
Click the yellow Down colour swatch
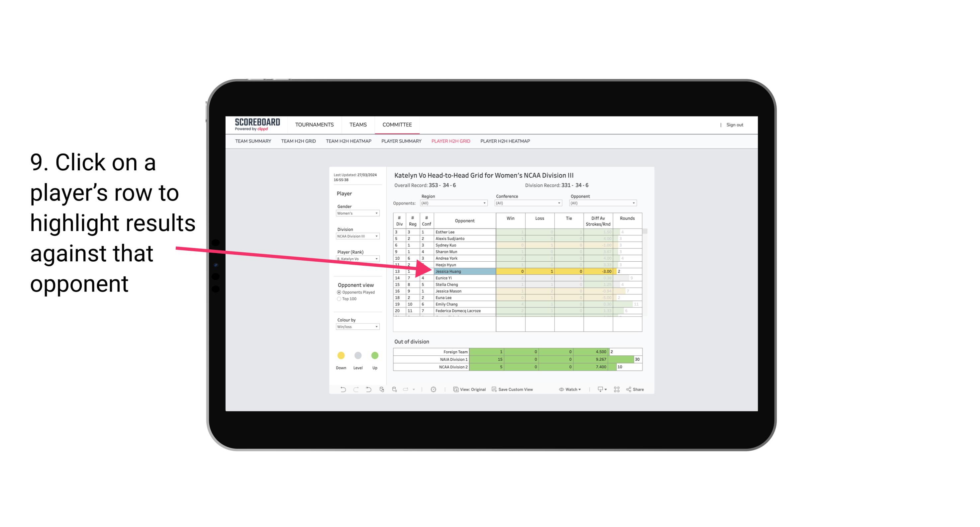click(341, 354)
